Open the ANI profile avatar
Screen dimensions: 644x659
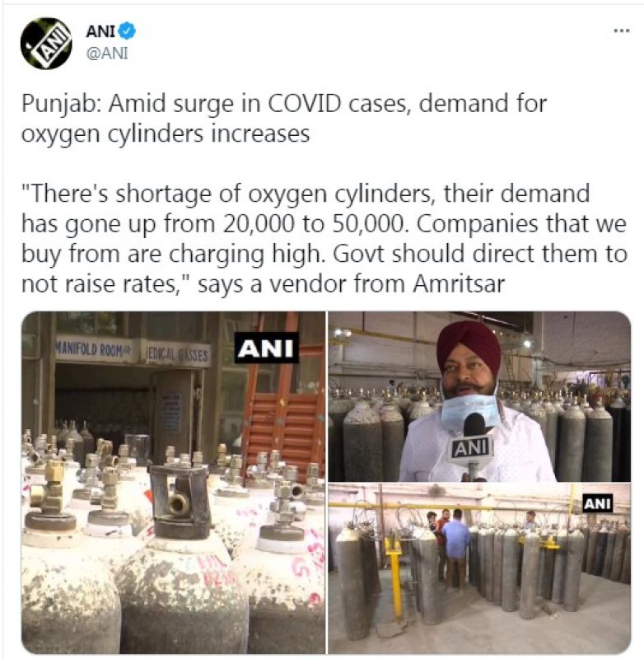pyautogui.click(x=46, y=44)
